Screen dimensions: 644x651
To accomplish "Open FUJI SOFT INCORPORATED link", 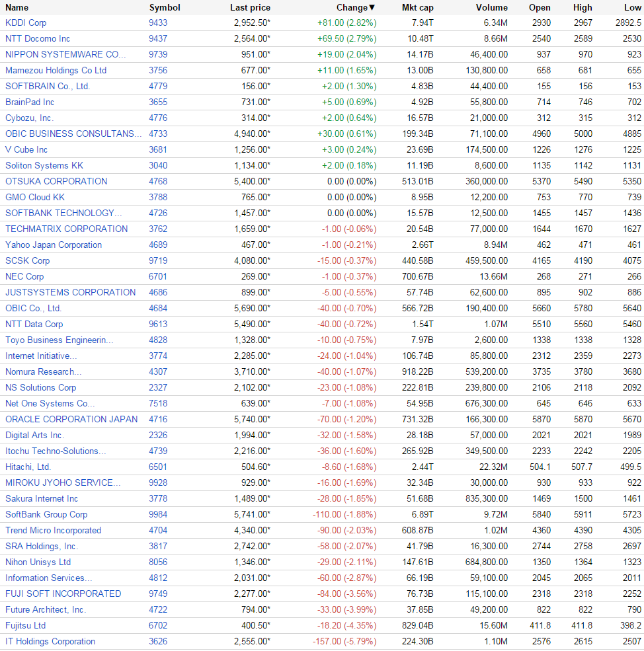I will point(63,594).
